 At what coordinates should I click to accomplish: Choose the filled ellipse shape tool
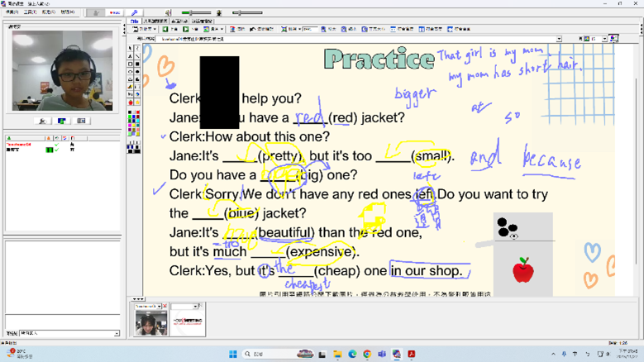(x=137, y=72)
